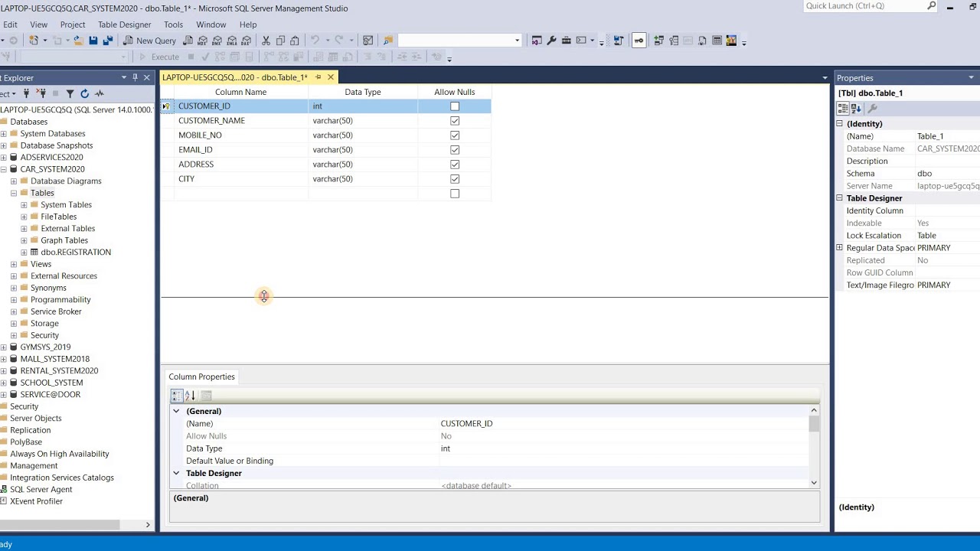This screenshot has width=980, height=551.
Task: Click the wrench Properties Window icon
Action: pyautogui.click(x=551, y=41)
